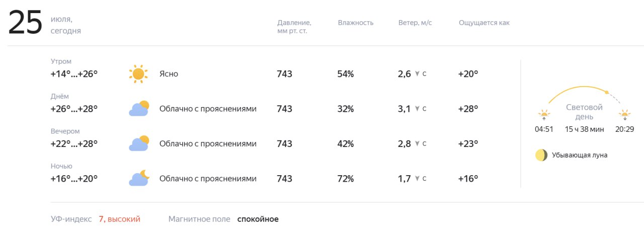Click the Магнитное поле calm status
This screenshot has height=234, width=644.
click(258, 219)
